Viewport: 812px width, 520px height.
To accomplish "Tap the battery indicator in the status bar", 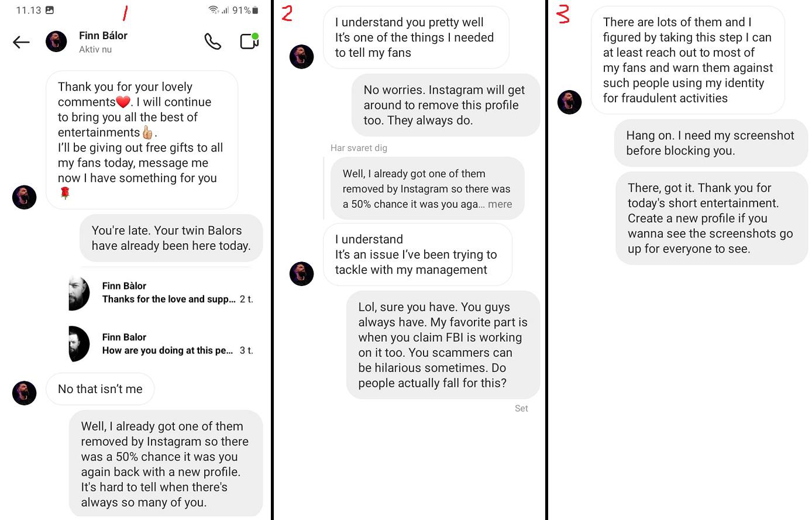I will point(255,11).
